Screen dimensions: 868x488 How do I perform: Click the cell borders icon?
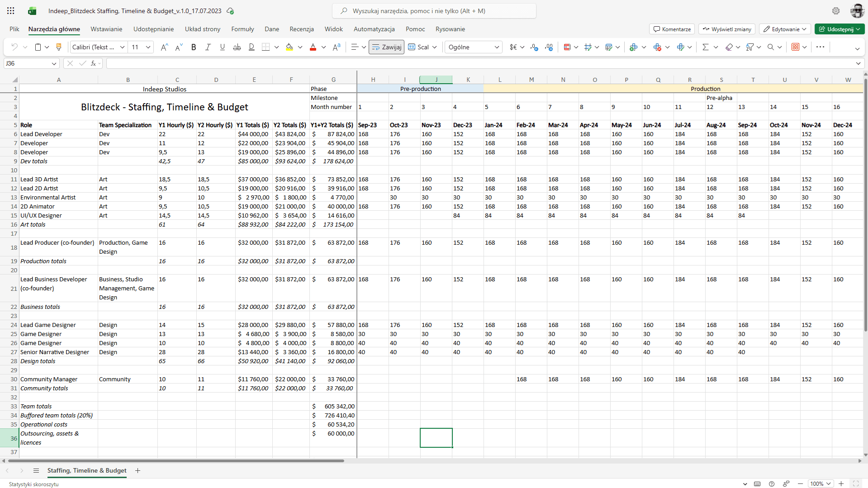click(x=266, y=47)
